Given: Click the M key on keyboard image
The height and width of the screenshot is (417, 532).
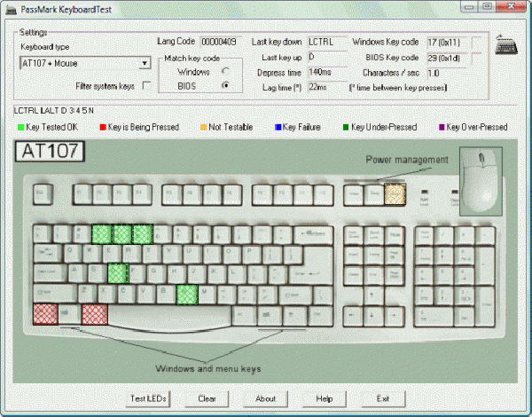Looking at the screenshot, I should tap(207, 294).
